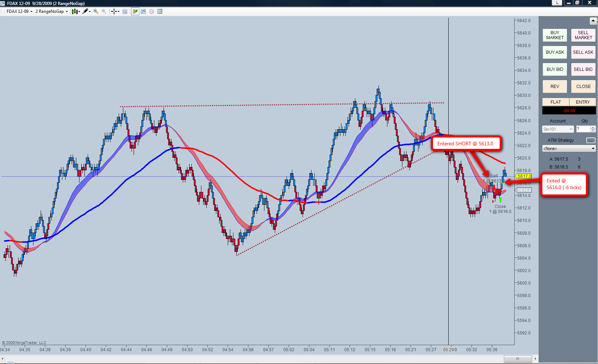
Task: Click the SELL BID button
Action: (583, 69)
